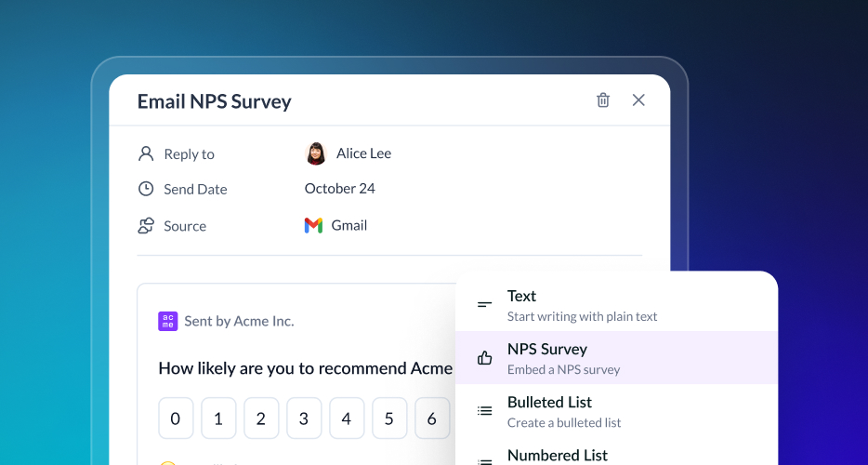Viewport: 868px width, 465px height.
Task: Click the Reply to label
Action: [x=189, y=154]
